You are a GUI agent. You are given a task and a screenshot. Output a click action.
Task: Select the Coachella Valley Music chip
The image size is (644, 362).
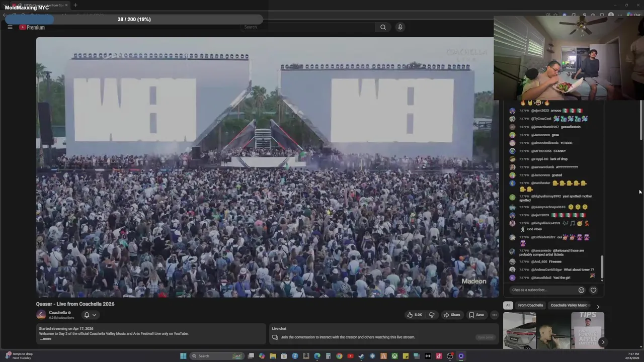coord(570,305)
